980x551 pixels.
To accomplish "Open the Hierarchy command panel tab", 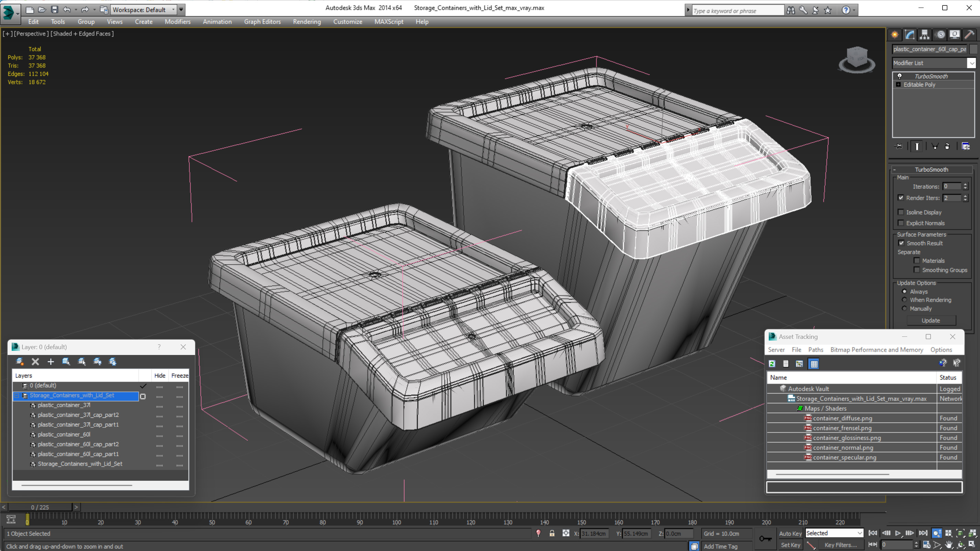I will point(924,35).
